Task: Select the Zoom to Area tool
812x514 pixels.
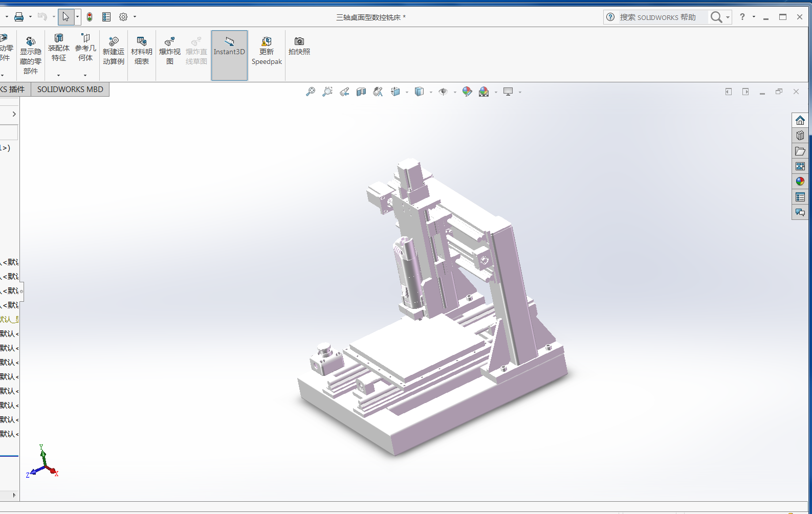Action: [x=327, y=92]
